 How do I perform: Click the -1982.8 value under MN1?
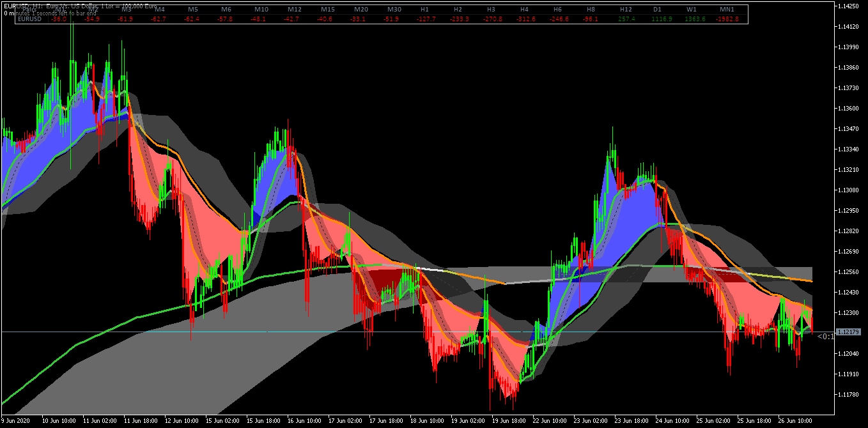727,19
